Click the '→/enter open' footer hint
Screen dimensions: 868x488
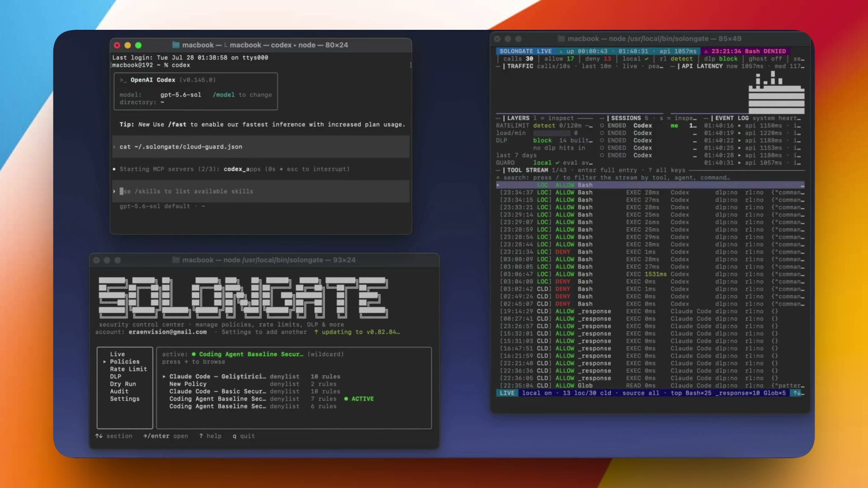coord(165,436)
